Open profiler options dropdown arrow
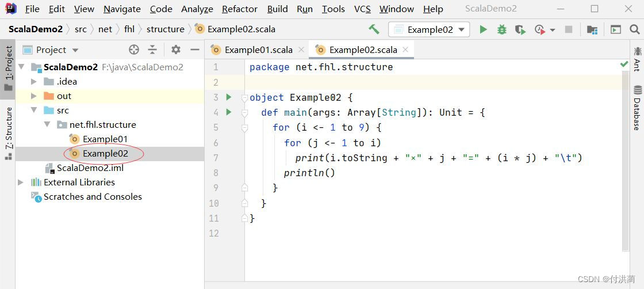The image size is (644, 289). click(x=553, y=29)
